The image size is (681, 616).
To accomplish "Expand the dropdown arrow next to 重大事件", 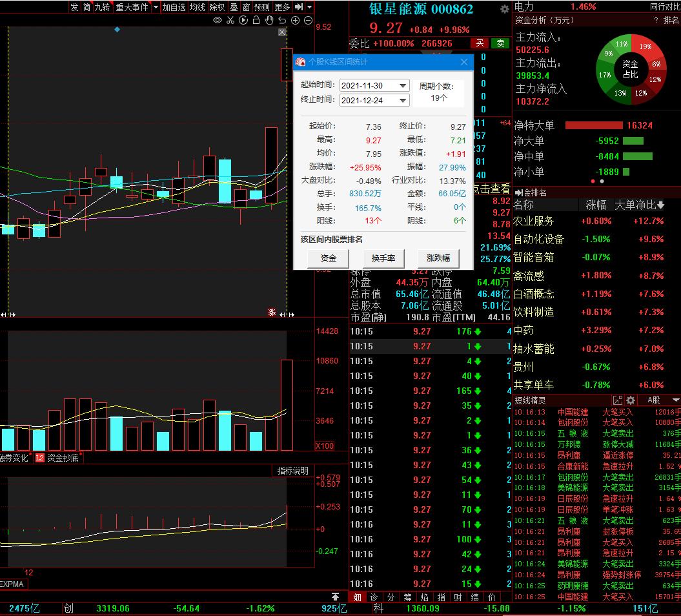I will 156,7.
